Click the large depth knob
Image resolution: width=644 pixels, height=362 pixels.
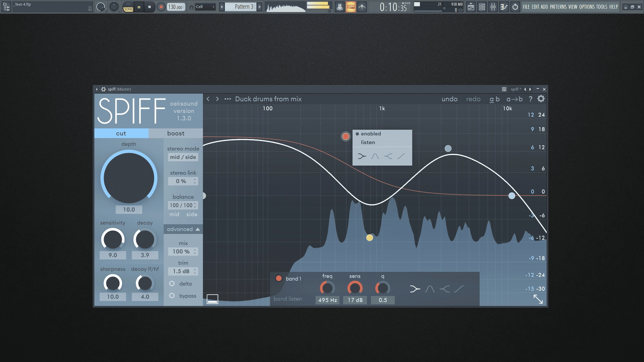[x=129, y=178]
